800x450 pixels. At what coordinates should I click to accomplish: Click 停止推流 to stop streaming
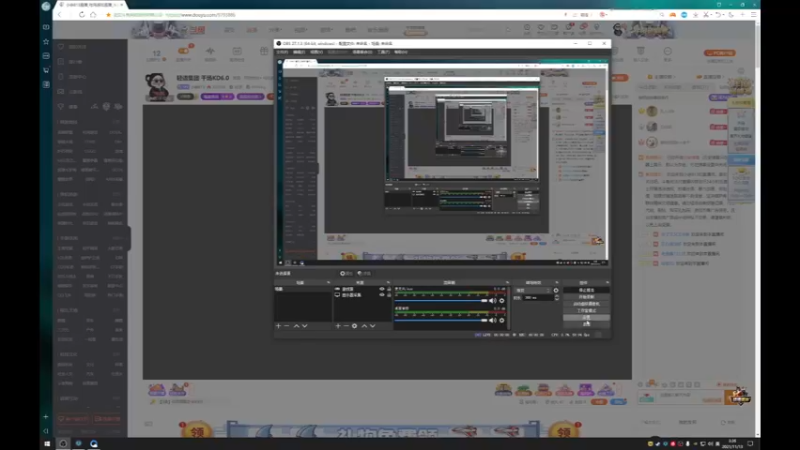(586, 290)
